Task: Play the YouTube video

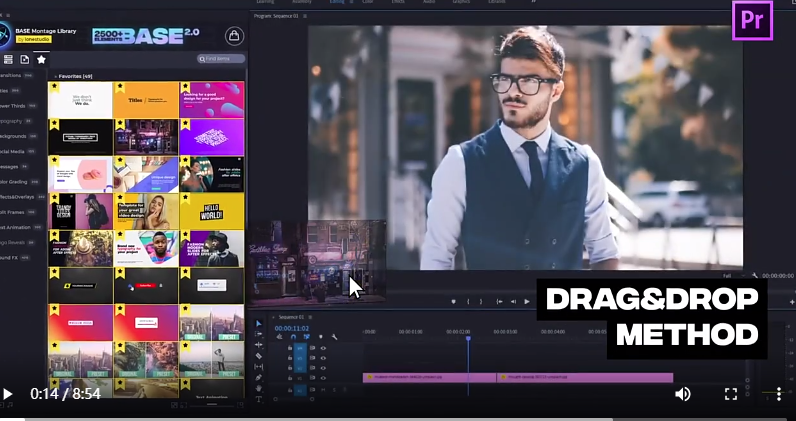Action: (8, 394)
